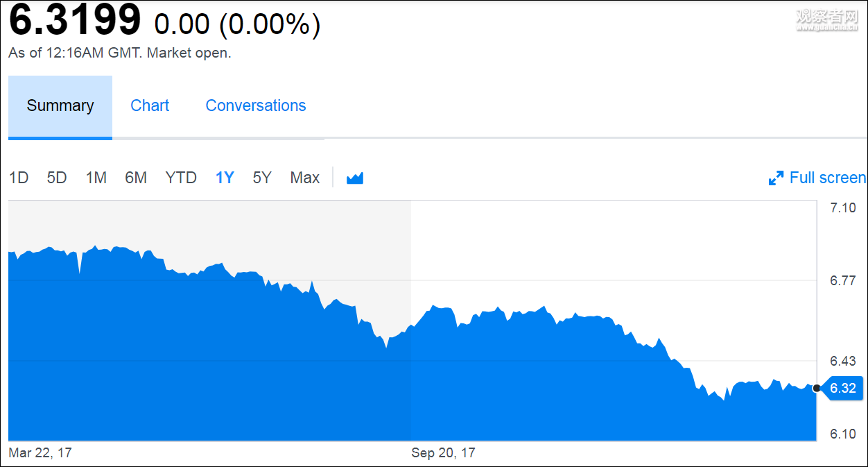Open the Conversations tab
The image size is (868, 467).
pyautogui.click(x=256, y=106)
